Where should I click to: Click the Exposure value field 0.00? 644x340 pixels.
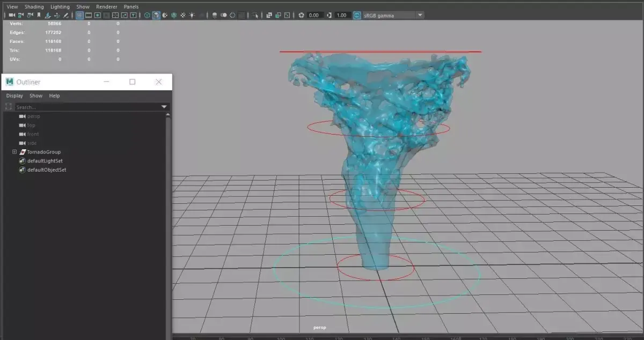click(x=314, y=15)
